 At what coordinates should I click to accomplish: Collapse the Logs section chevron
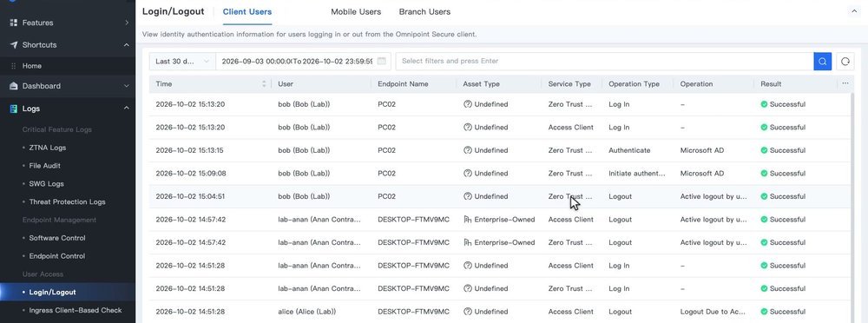pyautogui.click(x=126, y=109)
